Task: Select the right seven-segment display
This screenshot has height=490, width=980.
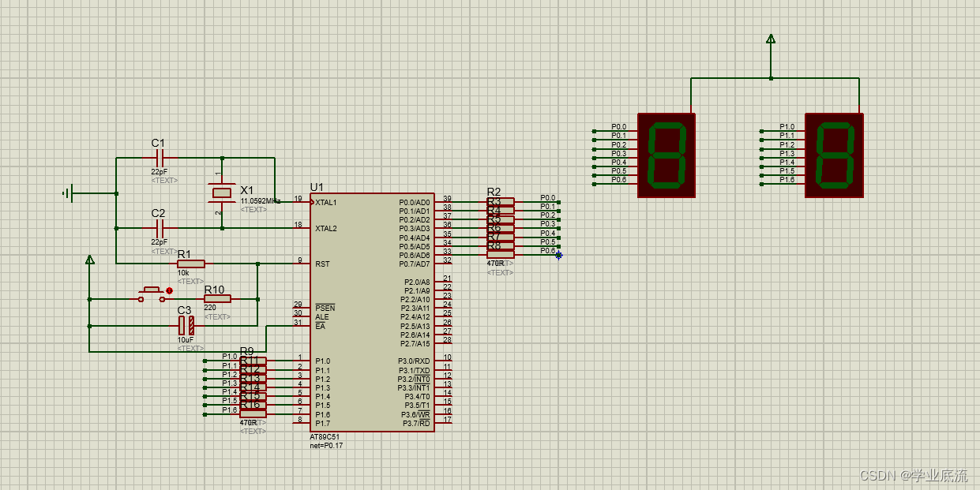Action: (834, 155)
